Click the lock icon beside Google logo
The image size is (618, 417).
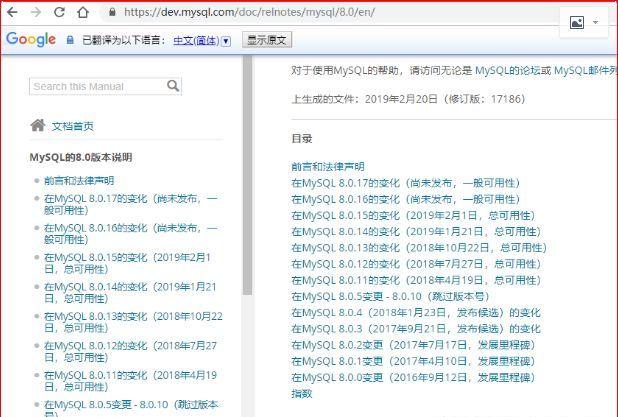(x=70, y=40)
